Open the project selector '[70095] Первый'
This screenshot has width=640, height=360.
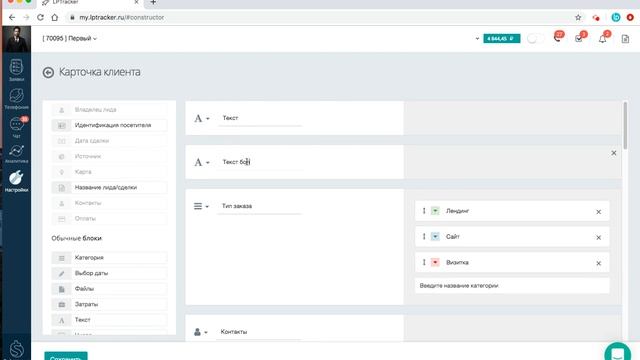pos(69,38)
